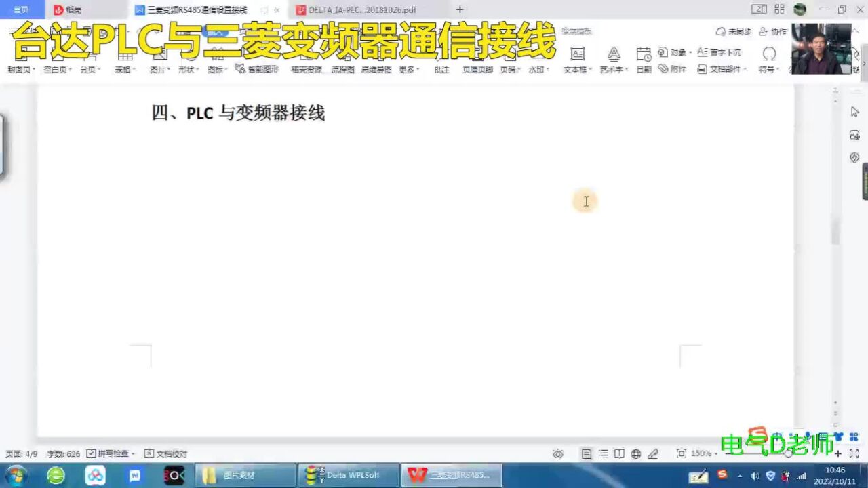Close the 三菱变频RS485 document tab
Image resolution: width=868 pixels, height=488 pixels.
[x=277, y=10]
